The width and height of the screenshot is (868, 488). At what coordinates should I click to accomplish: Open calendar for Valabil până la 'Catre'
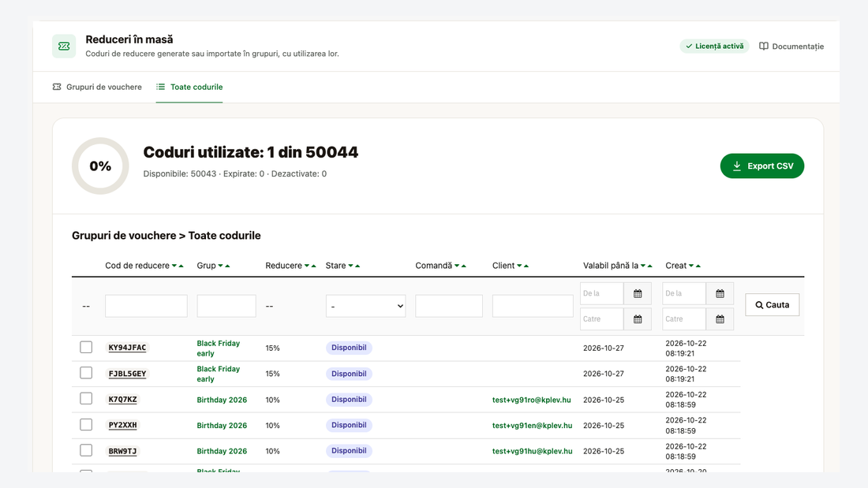tap(638, 319)
